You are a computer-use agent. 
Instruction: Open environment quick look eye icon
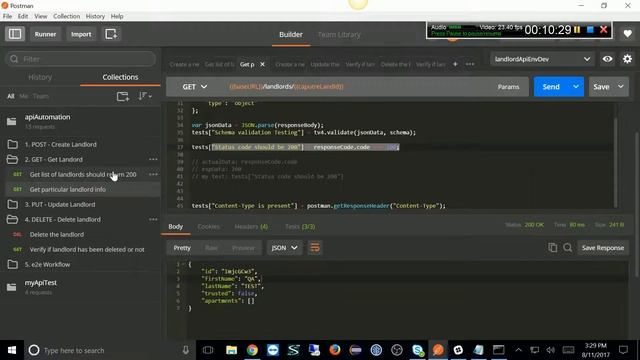click(607, 59)
